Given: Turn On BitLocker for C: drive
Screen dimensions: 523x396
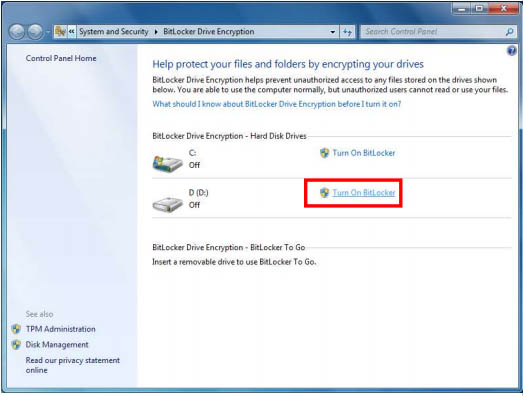Looking at the screenshot, I should pos(364,153).
